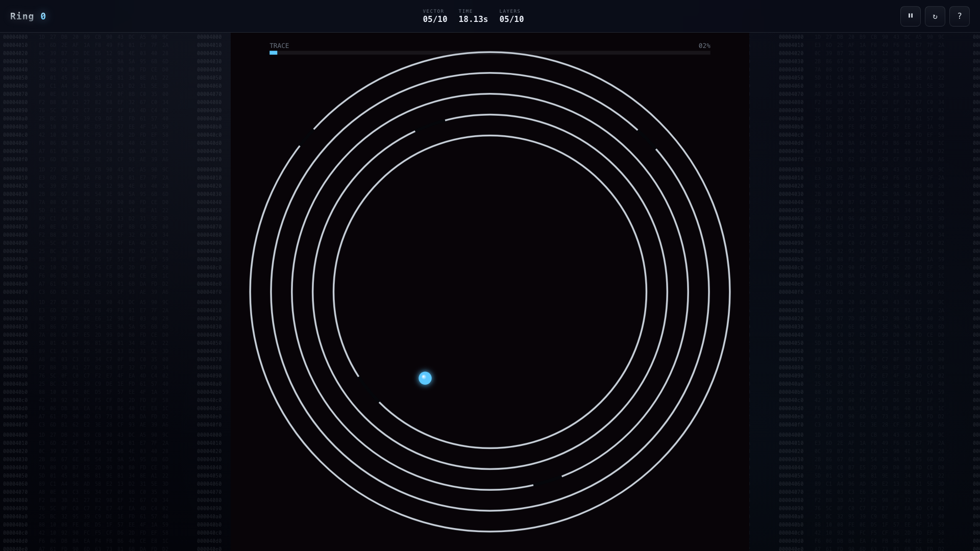This screenshot has height=551, width=980.
Task: Click the glowing blue ball
Action: pyautogui.click(x=425, y=378)
